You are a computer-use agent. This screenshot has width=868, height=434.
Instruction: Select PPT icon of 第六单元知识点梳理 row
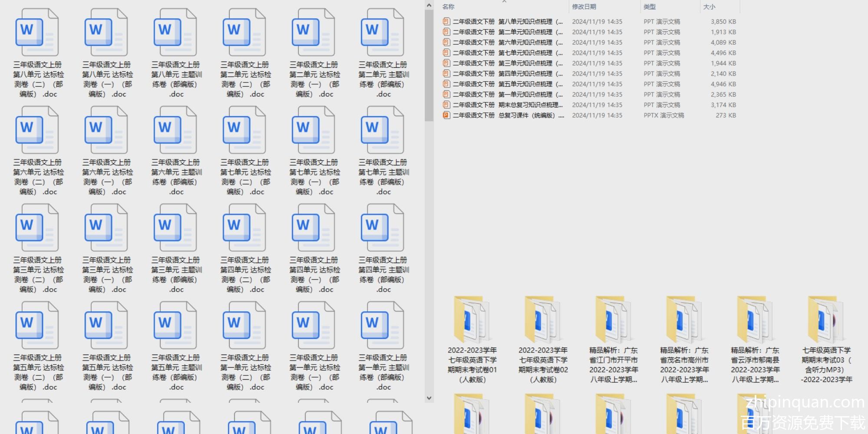pyautogui.click(x=446, y=42)
